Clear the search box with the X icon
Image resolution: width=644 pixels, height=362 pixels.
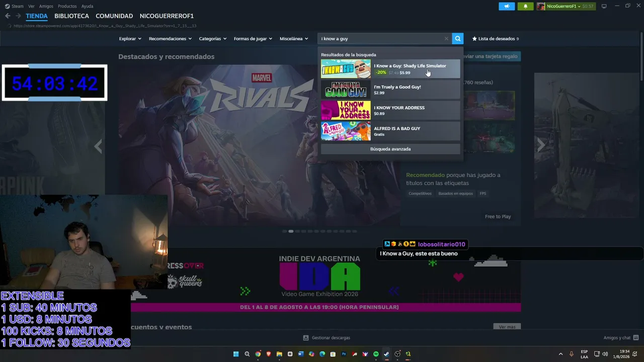[446, 39]
